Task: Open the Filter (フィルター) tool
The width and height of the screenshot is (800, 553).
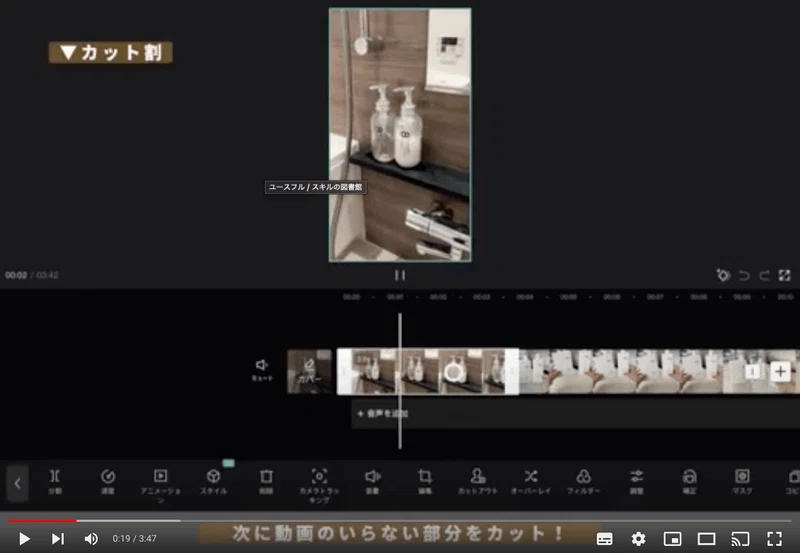Action: pos(583,481)
